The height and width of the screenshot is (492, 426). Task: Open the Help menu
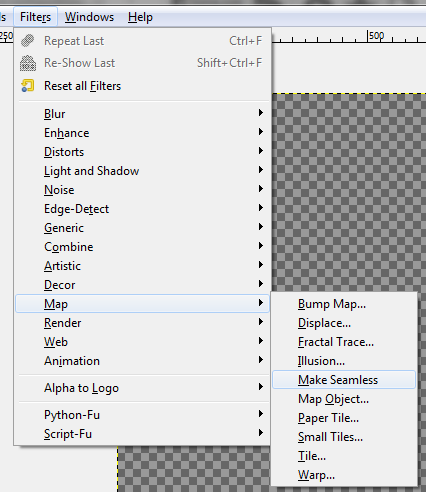click(x=140, y=17)
